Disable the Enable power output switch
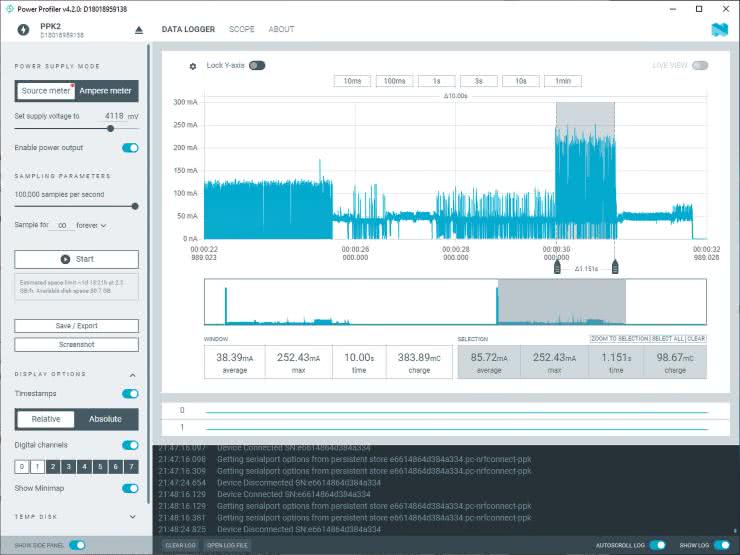Viewport: 740px width, 555px height. (x=130, y=148)
